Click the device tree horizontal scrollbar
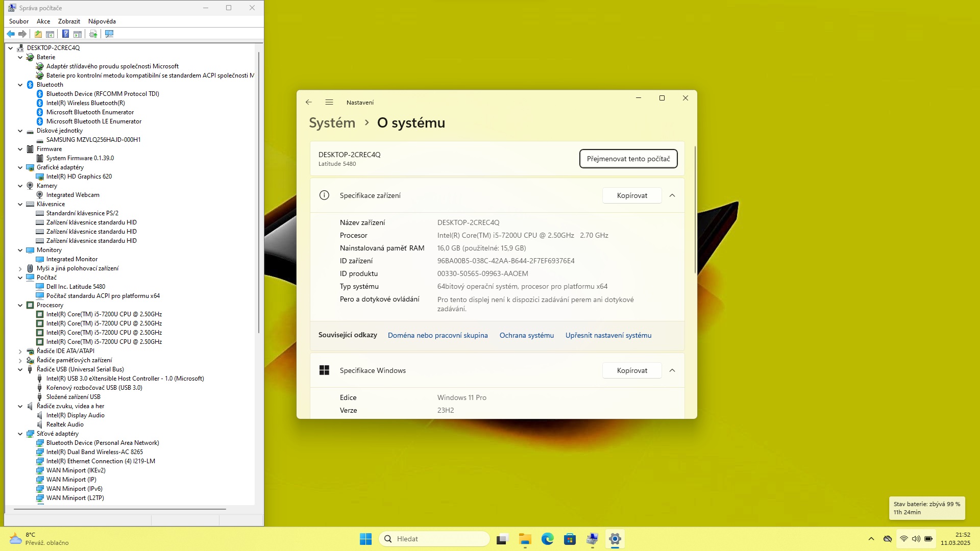This screenshot has height=551, width=980. pyautogui.click(x=120, y=509)
